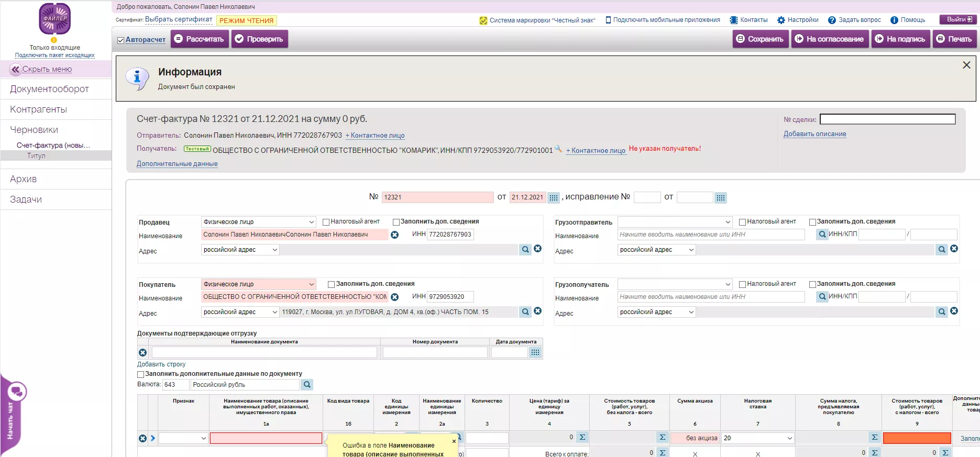Click Проверить button
Screen dimensions: 980x457
coord(259,39)
